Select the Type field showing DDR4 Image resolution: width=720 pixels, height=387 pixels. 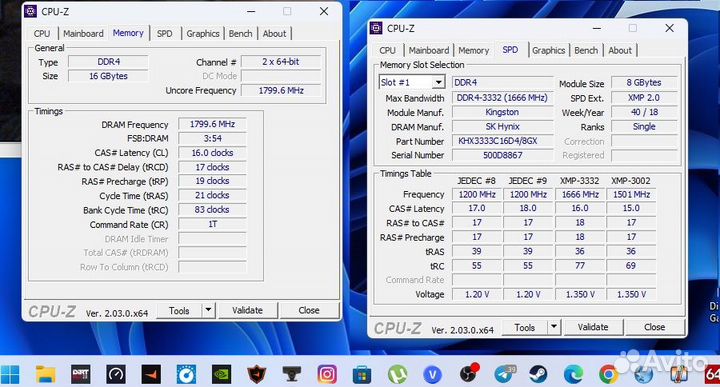coord(108,62)
